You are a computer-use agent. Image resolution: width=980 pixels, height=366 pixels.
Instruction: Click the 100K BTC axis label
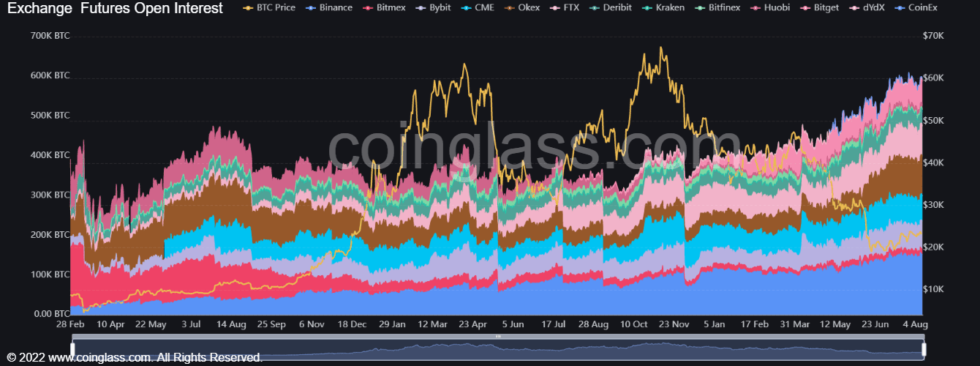(50, 274)
